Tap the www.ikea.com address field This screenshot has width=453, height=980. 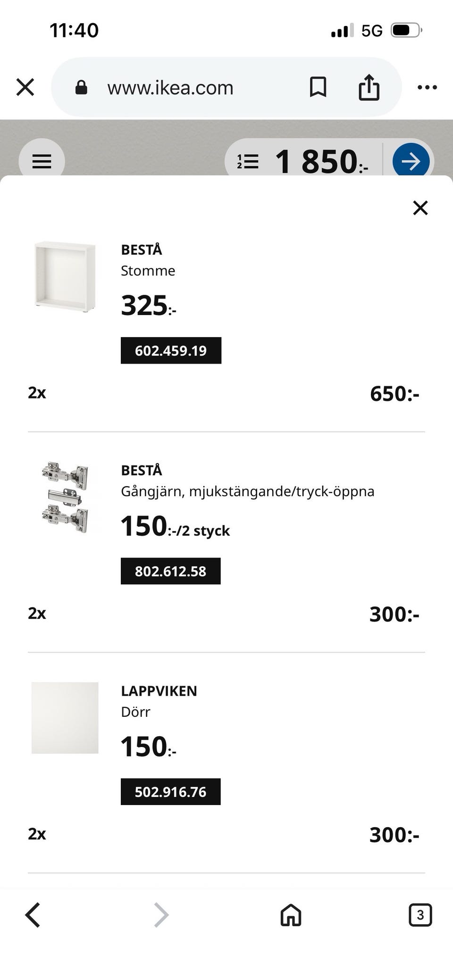[170, 88]
